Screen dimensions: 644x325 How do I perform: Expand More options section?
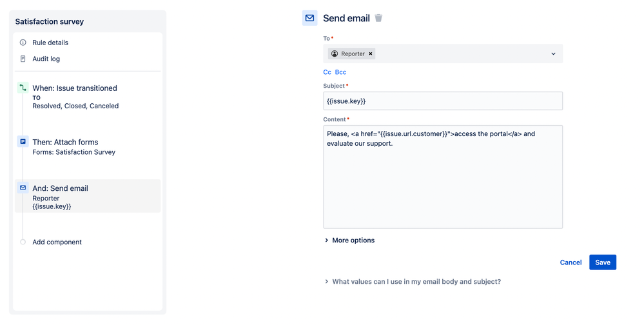tap(349, 241)
